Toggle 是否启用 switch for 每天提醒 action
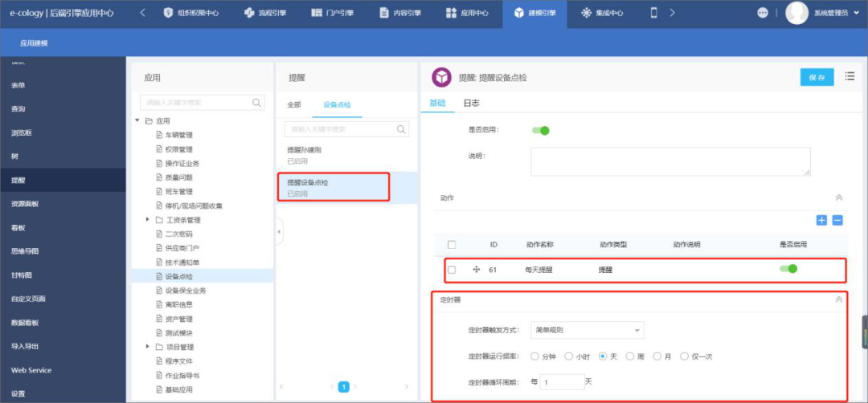This screenshot has width=868, height=403. (788, 269)
